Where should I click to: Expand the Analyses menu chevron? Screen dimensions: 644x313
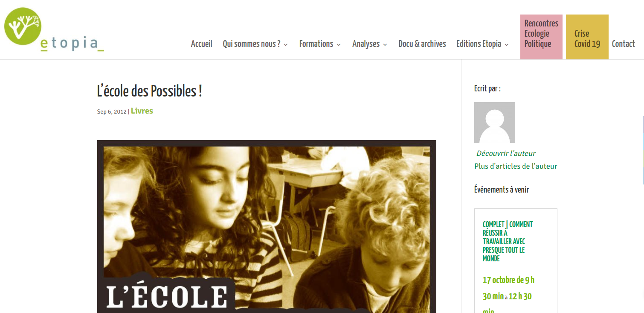pyautogui.click(x=385, y=44)
